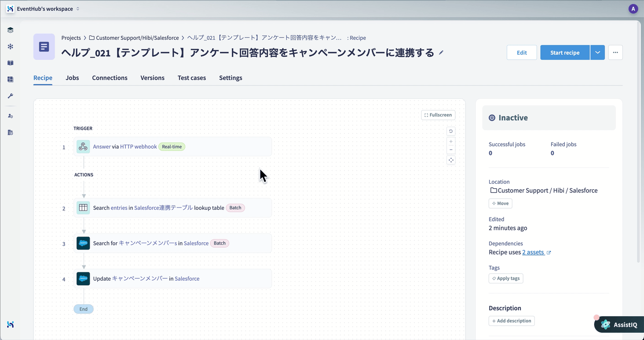Click the Salesforce連携テーブル link
Screen dimensions: 644x340
[163, 207]
